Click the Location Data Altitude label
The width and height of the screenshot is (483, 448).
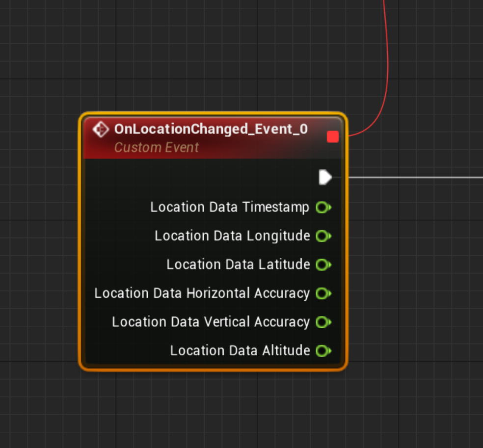[x=240, y=351]
